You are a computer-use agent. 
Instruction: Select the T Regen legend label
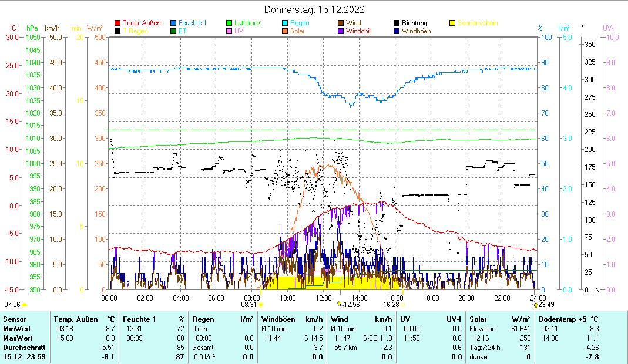135,31
